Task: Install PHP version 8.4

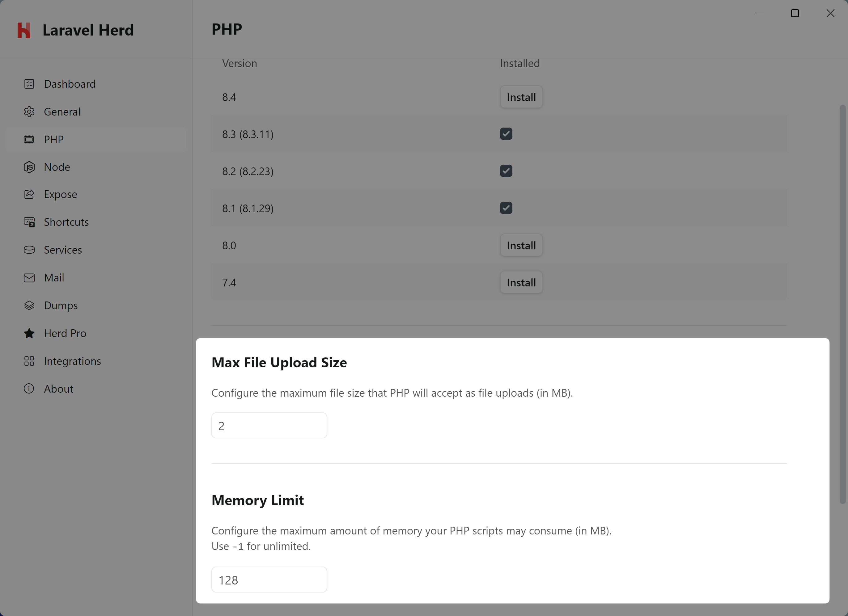Action: [x=521, y=97]
